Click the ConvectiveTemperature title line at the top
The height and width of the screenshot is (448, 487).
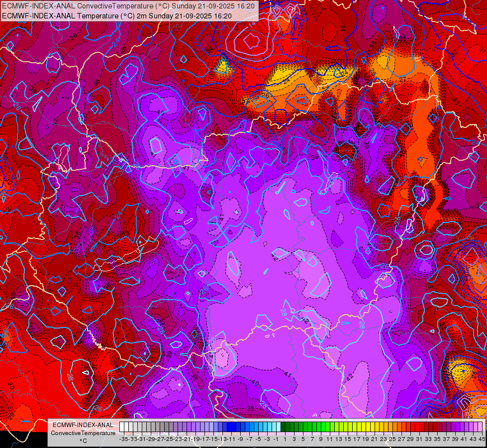pos(128,6)
